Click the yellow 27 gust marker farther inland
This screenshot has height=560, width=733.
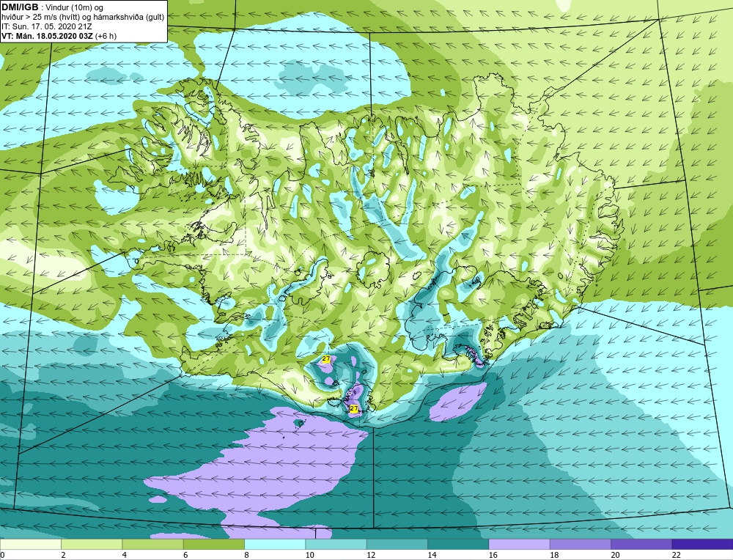(326, 358)
